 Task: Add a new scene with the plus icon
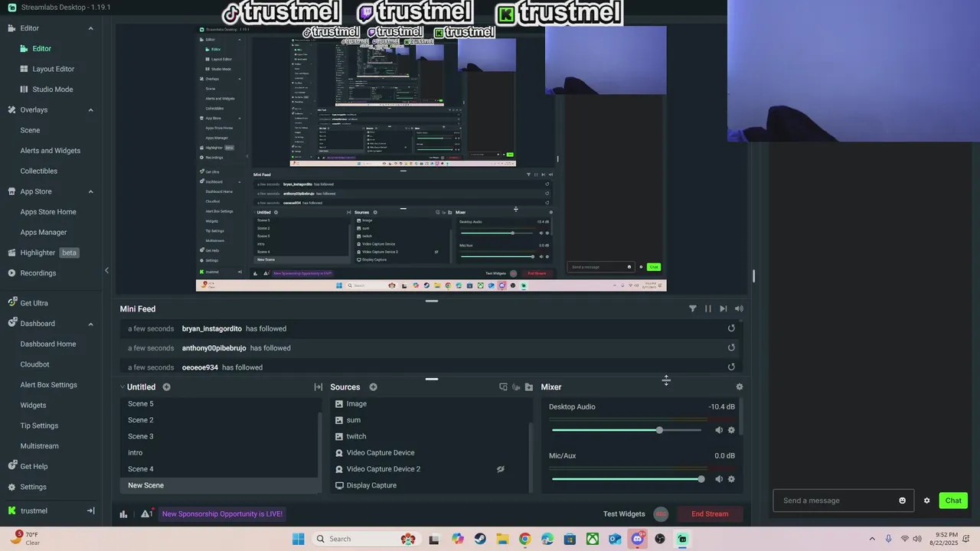pos(166,387)
